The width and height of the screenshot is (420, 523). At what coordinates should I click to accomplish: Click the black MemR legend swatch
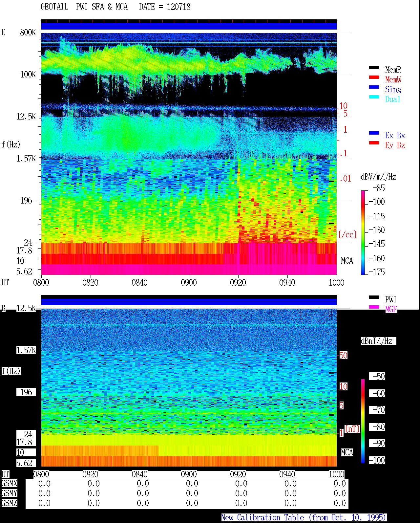pos(374,68)
